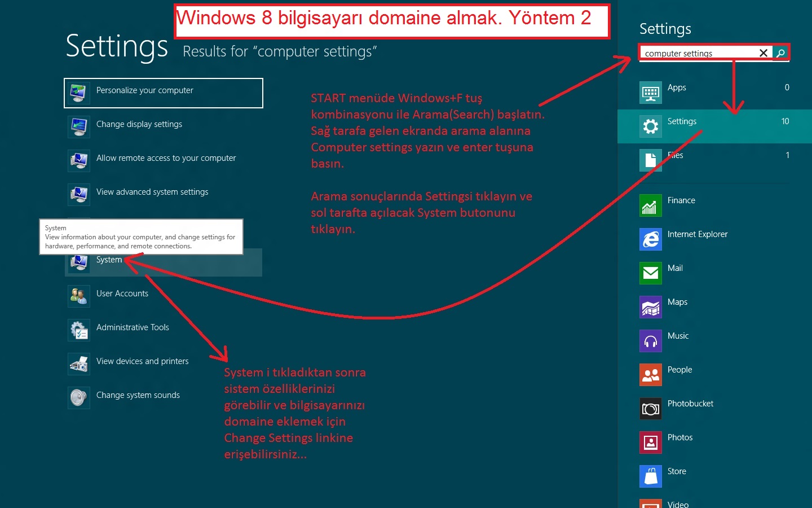Click the Administrative Tools icon

click(x=79, y=330)
